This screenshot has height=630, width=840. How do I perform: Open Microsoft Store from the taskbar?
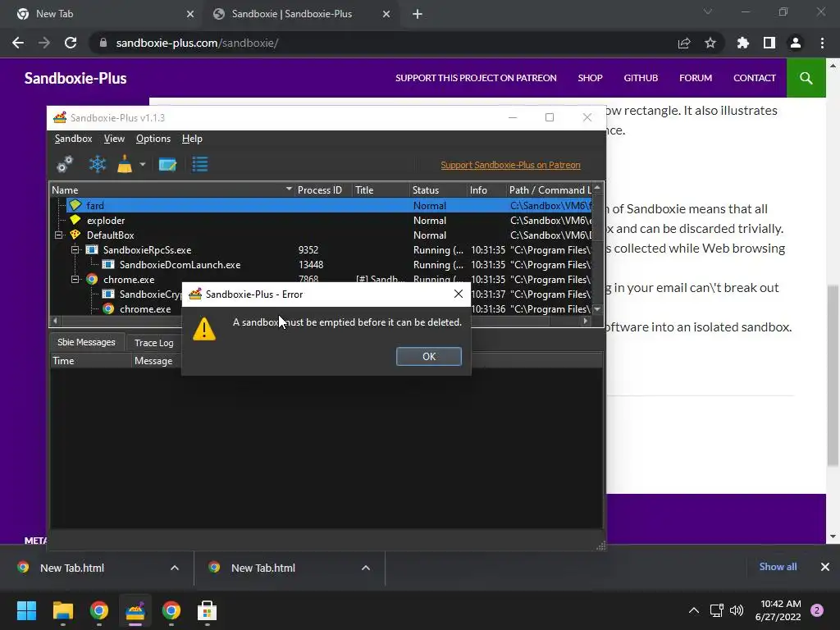207,610
